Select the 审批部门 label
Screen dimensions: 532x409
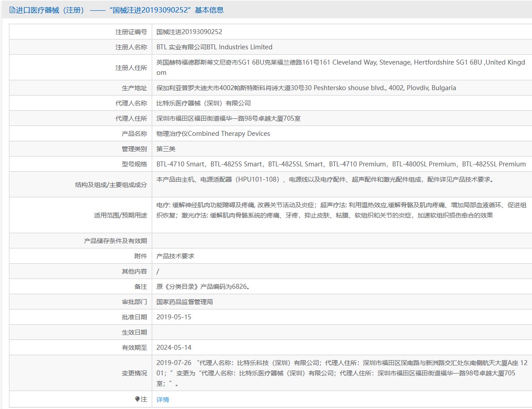coord(134,302)
